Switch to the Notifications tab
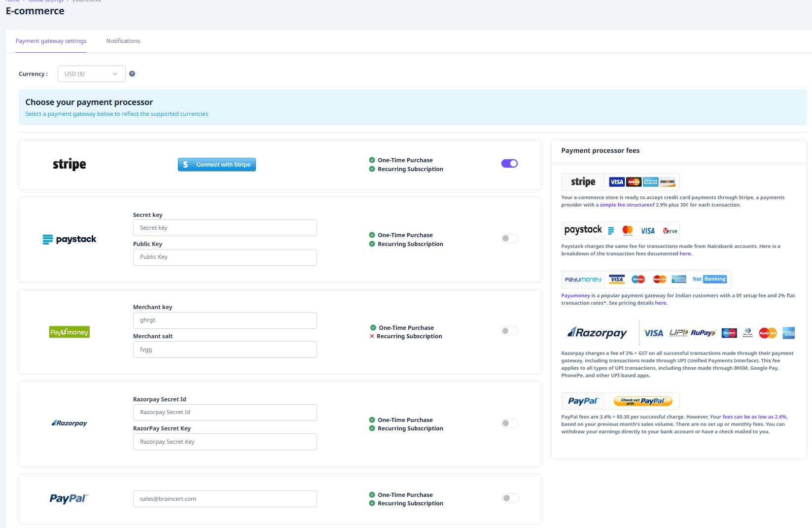Screen dimensions: 812x528 (x=123, y=41)
